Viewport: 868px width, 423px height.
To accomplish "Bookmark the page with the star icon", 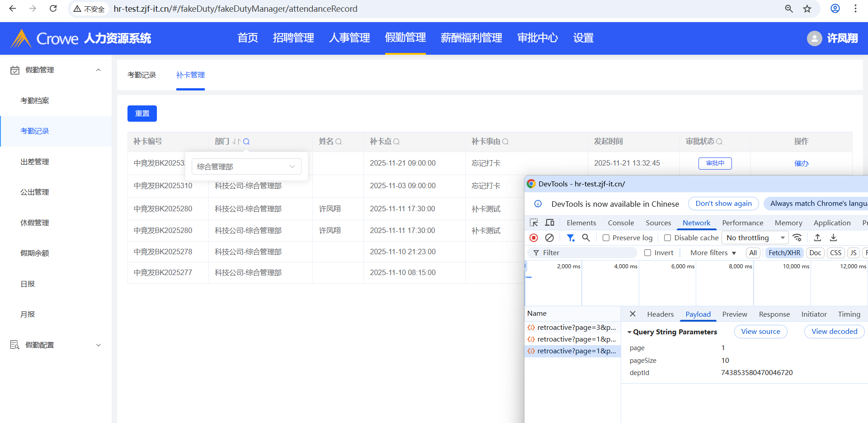I will pos(807,9).
